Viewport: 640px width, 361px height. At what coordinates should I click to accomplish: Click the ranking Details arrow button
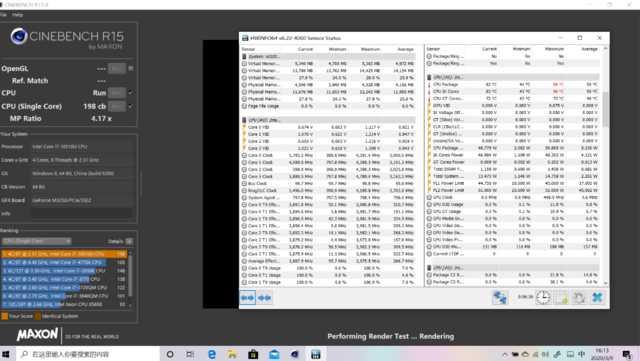coord(129,241)
